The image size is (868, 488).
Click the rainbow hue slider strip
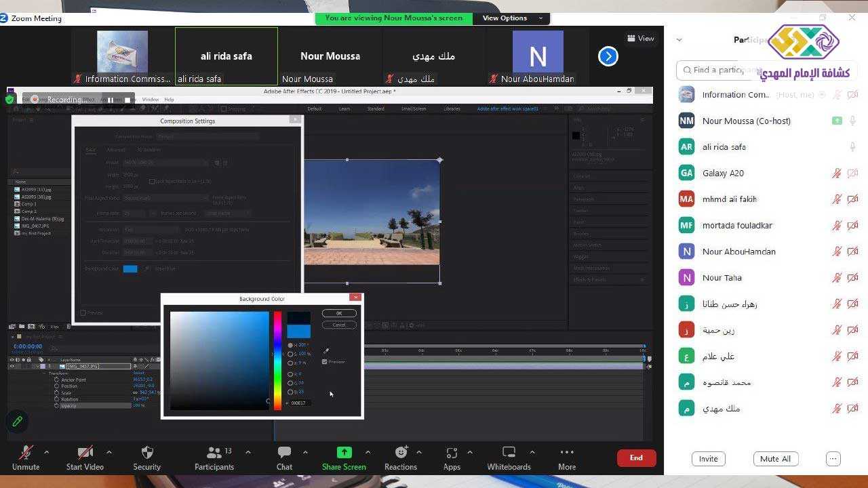(x=277, y=359)
